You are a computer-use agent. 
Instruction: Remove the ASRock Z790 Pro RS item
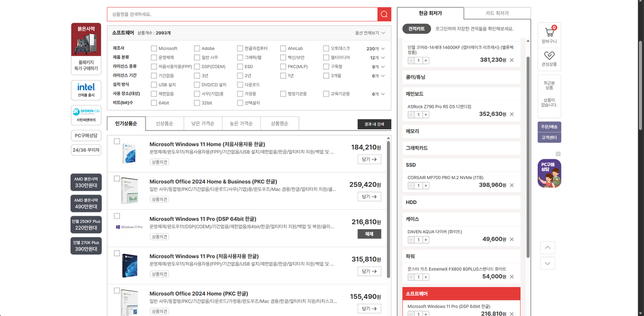pos(511,114)
